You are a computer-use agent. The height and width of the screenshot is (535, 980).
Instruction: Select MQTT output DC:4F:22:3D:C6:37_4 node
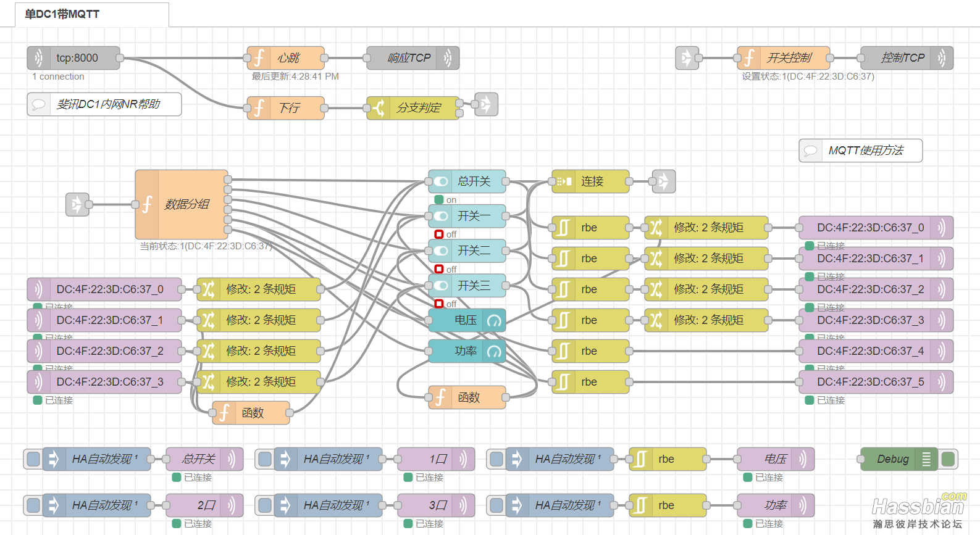point(876,351)
